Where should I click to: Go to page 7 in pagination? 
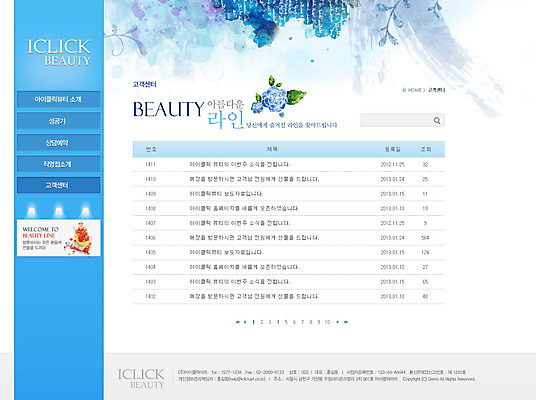tap(303, 322)
